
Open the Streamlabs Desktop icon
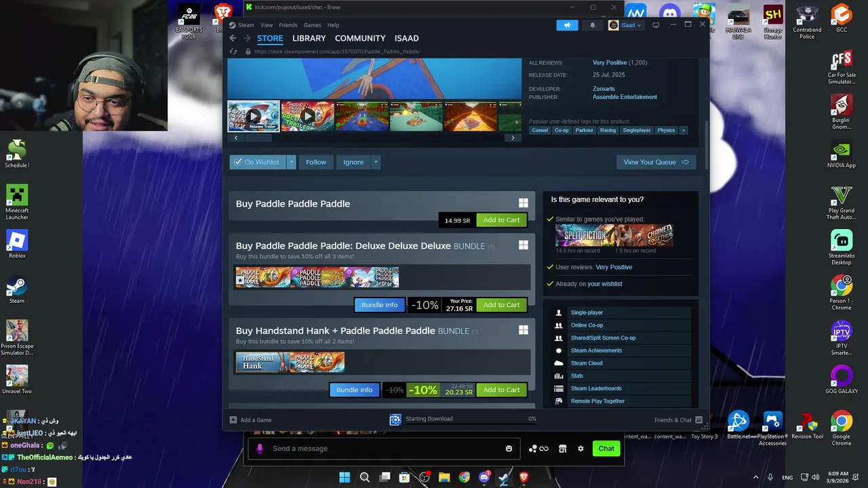tap(842, 247)
